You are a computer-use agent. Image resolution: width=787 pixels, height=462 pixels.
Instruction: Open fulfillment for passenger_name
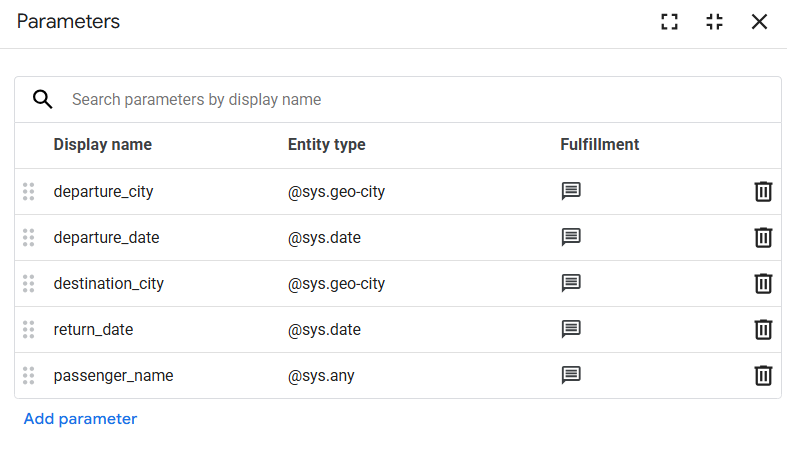[x=571, y=375]
